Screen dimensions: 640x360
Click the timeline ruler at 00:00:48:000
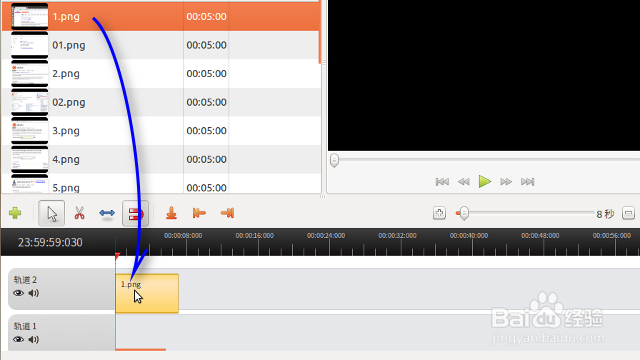(540, 236)
